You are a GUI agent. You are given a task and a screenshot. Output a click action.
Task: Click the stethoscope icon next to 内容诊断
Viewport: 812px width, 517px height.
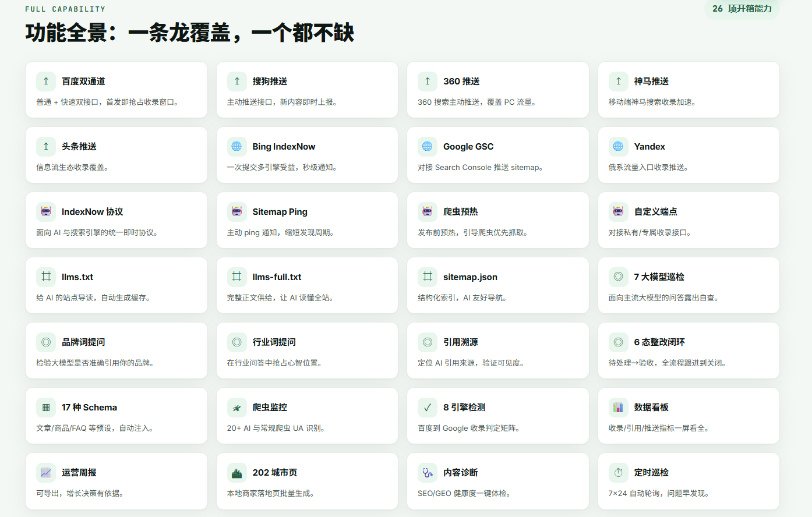click(428, 473)
